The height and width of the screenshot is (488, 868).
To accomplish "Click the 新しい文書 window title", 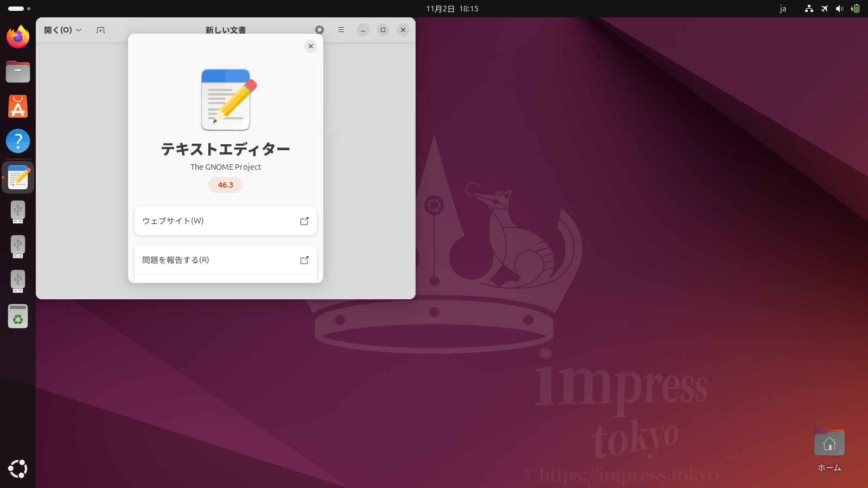I will (226, 30).
